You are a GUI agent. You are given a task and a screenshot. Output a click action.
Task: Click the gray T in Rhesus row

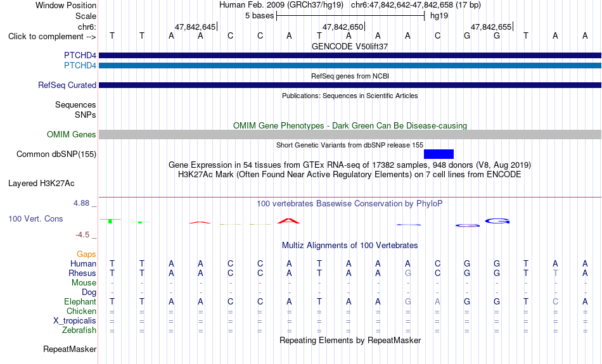pos(555,273)
